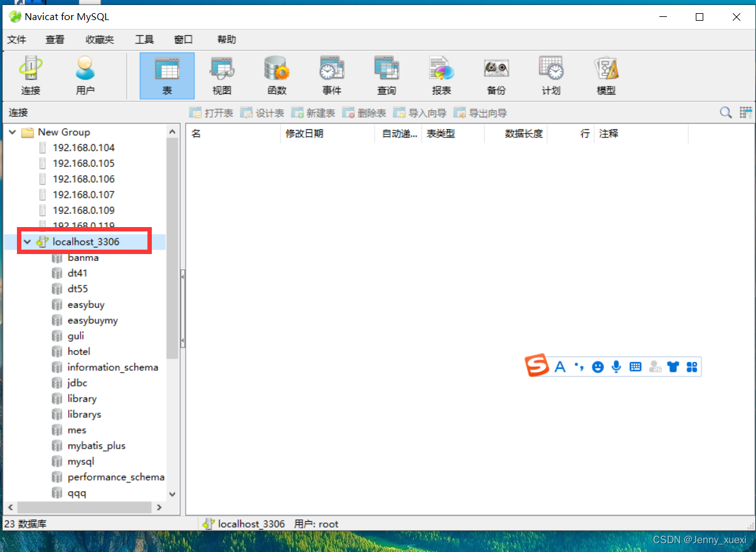Click the 设计表 (Design Table) button
This screenshot has height=552, width=756.
point(262,113)
